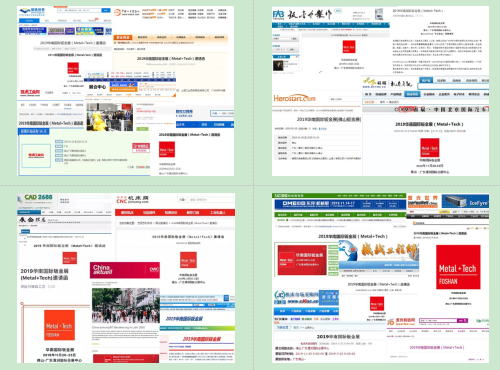Click the blue DME Dongguan exhibition banner

(x=340, y=204)
